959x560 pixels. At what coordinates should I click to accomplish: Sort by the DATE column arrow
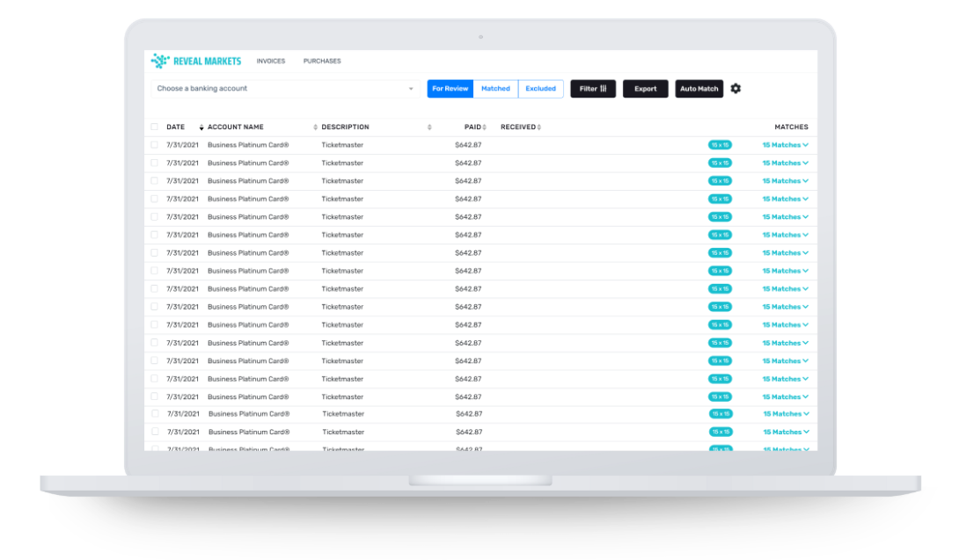pos(201,127)
